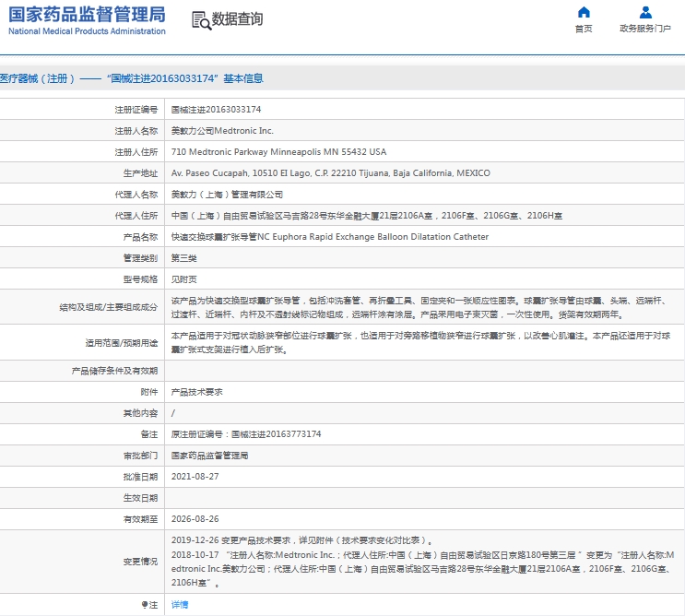Select agent name 美敦力（上海）管理有限公司
The width and height of the screenshot is (685, 616).
(227, 195)
